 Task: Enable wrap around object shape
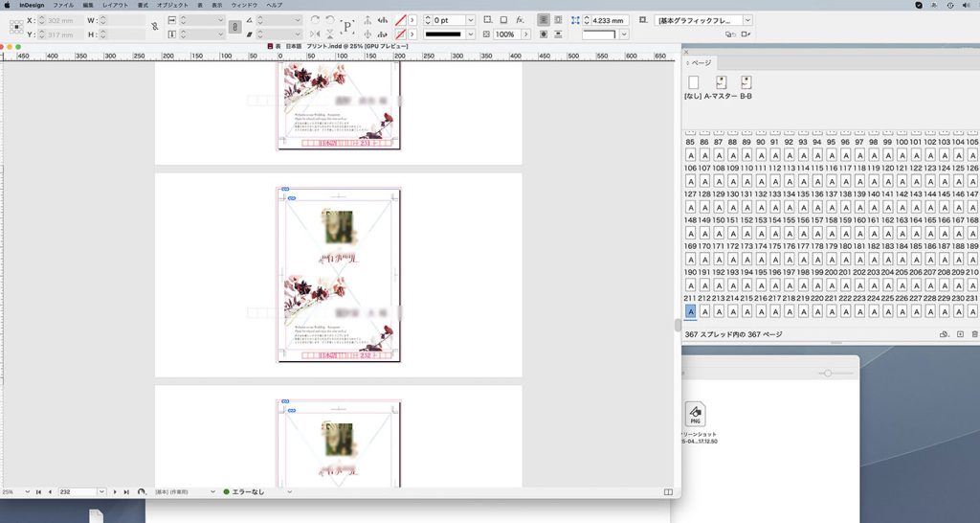tap(544, 34)
